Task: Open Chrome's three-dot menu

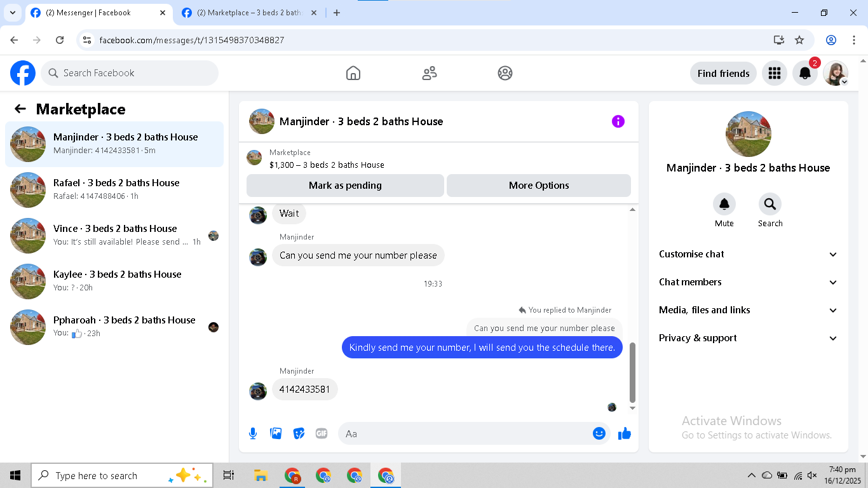Action: point(854,40)
